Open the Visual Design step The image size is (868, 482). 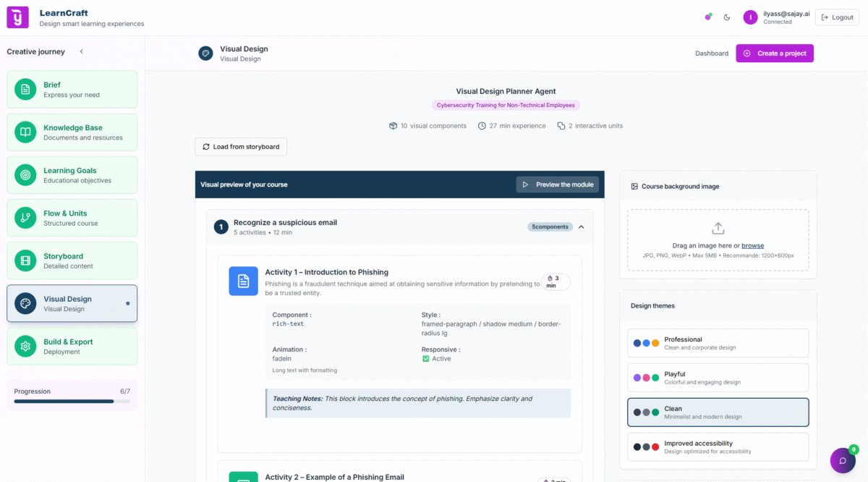[72, 303]
